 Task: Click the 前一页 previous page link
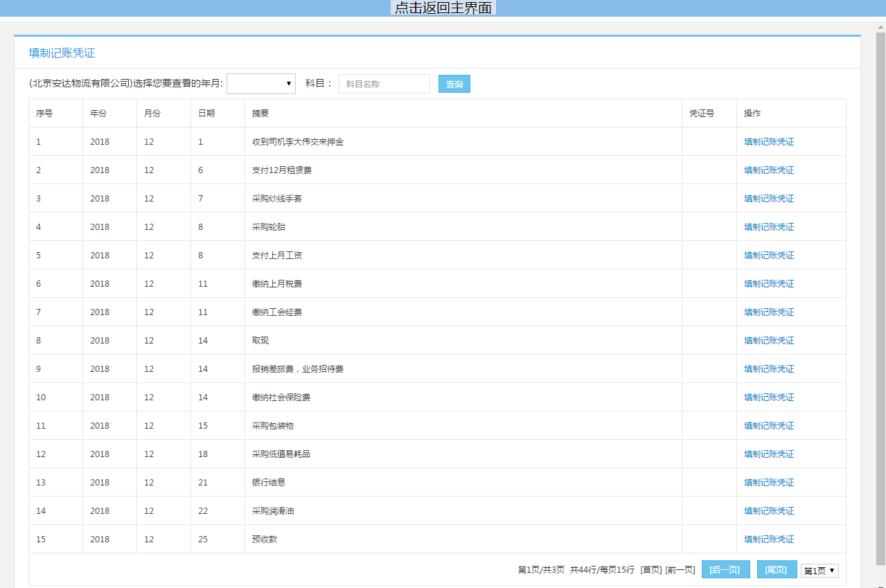(x=680, y=570)
